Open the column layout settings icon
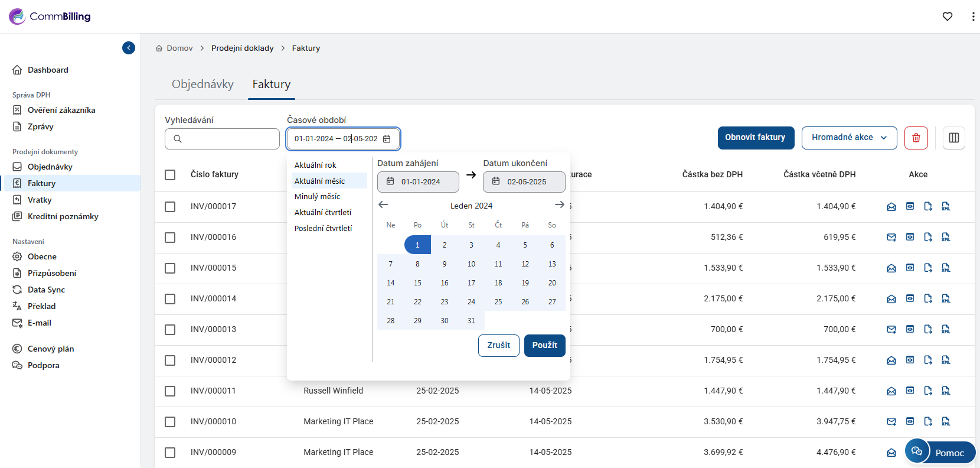980x468 pixels. 953,138
